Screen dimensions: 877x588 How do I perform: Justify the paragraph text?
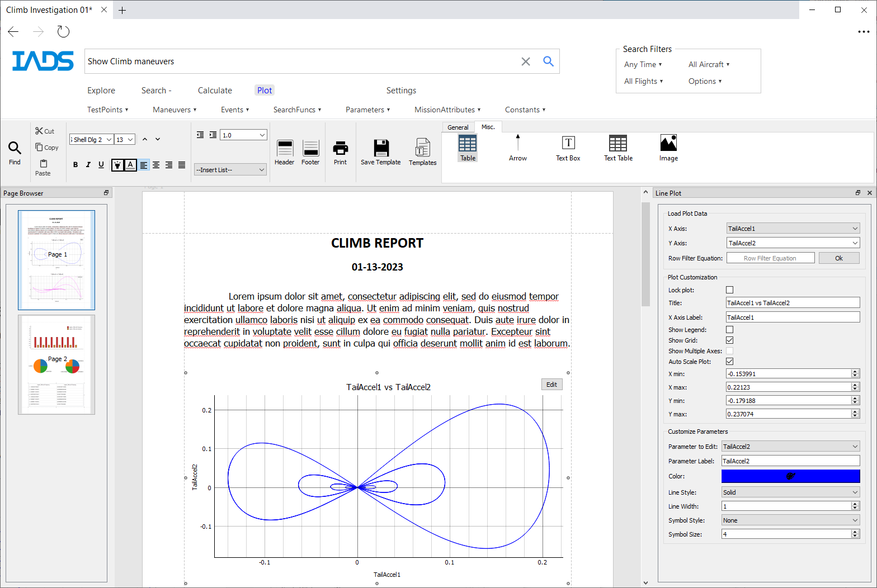(182, 165)
